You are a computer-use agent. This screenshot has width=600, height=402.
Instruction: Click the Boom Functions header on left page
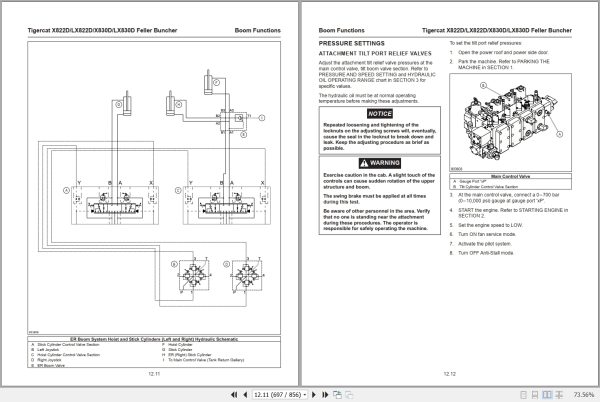258,30
